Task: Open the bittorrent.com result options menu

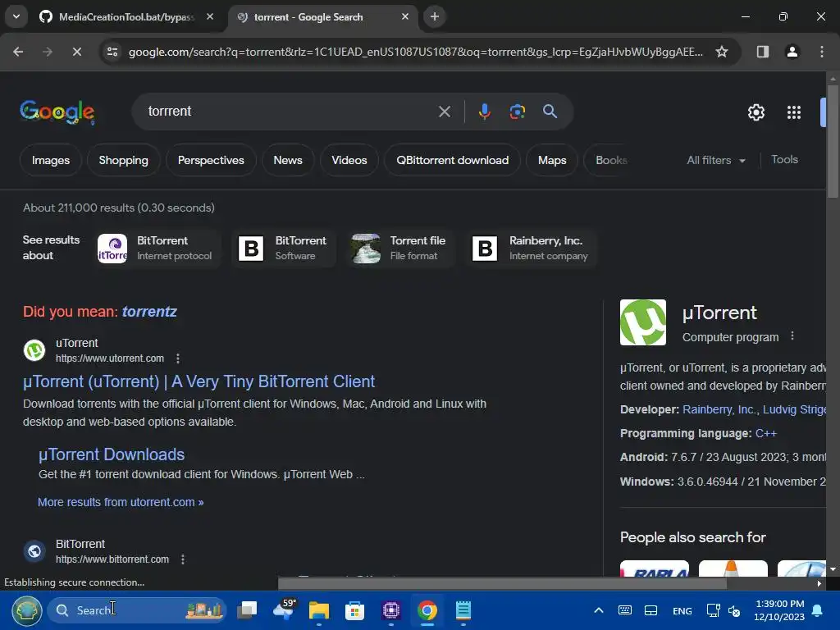Action: tap(183, 559)
